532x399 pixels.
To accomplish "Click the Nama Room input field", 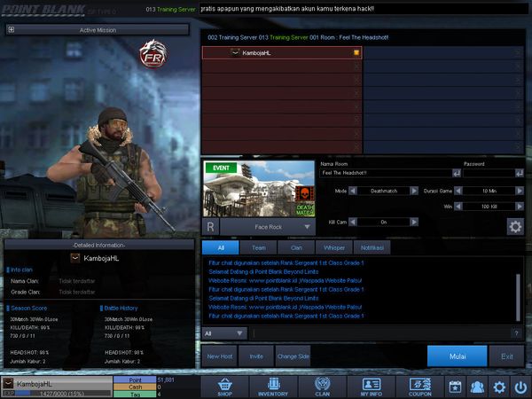I will (386, 173).
